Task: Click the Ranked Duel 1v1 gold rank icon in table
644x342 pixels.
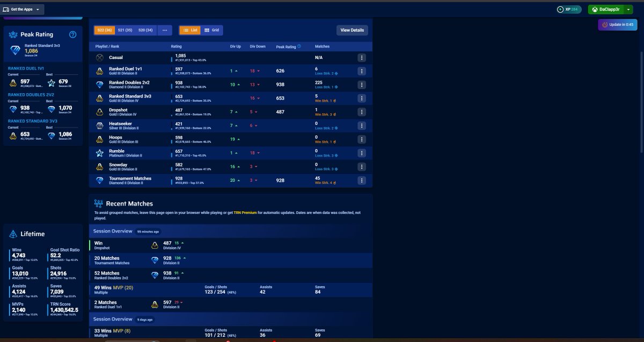Action: [x=99, y=71]
